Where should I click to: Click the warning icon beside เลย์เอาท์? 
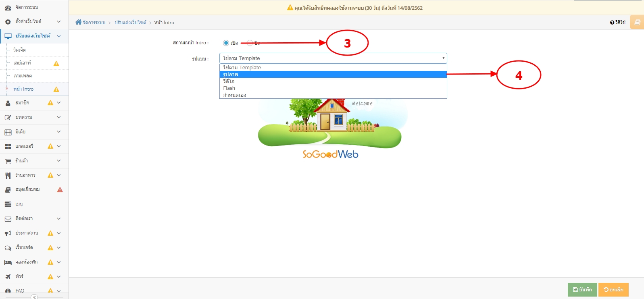tap(56, 63)
